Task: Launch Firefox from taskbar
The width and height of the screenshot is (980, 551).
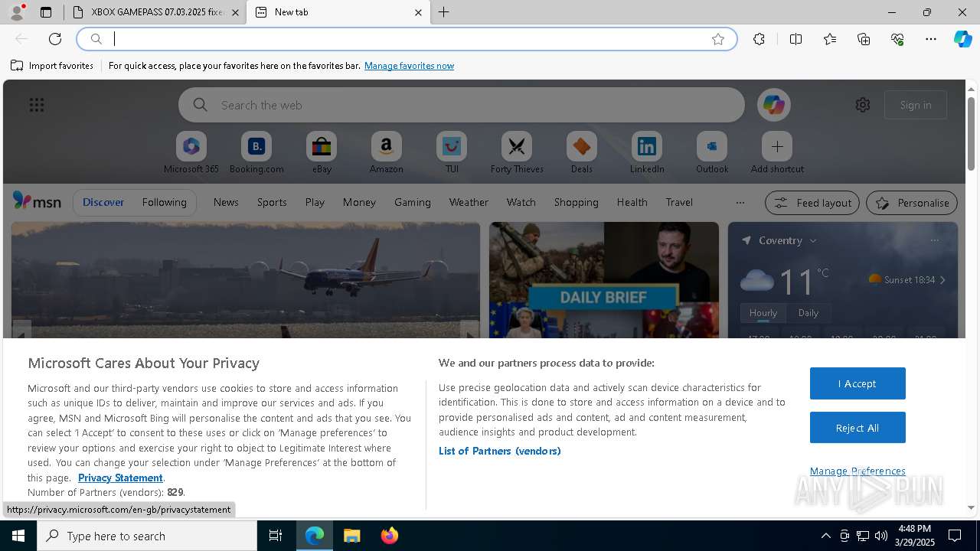Action: [389, 536]
